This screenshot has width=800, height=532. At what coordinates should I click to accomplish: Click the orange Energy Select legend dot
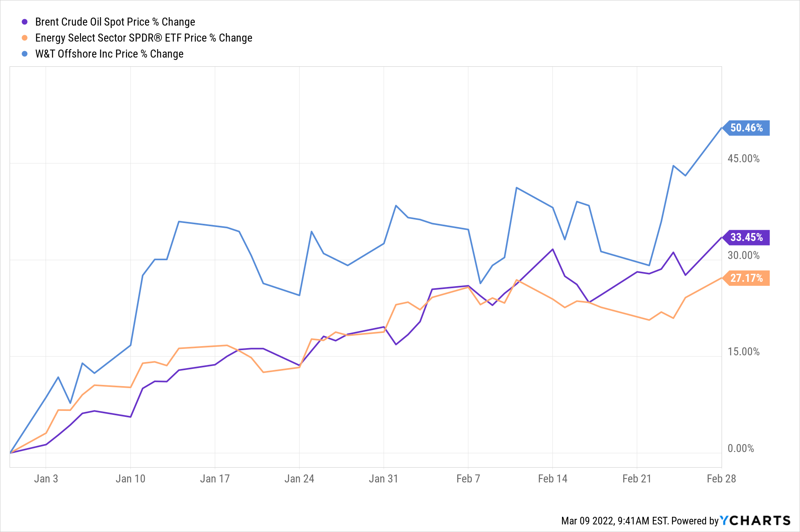tap(25, 38)
